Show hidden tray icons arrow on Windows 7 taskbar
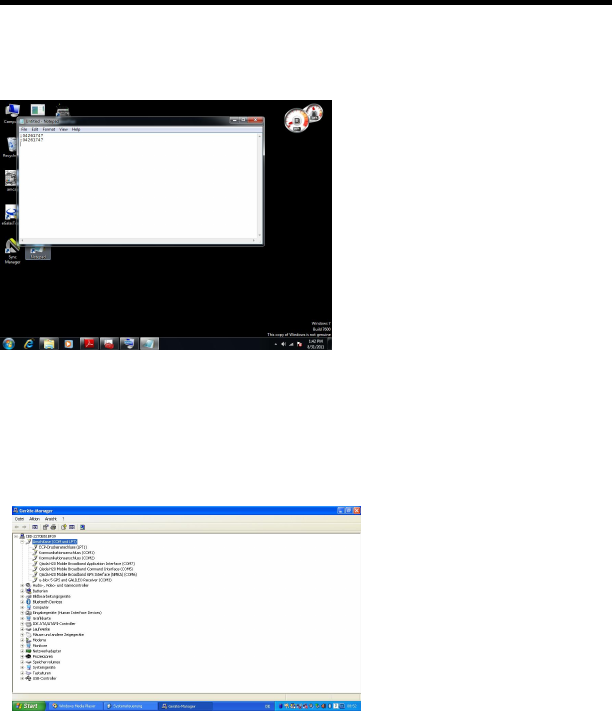612x711 pixels. click(x=276, y=344)
